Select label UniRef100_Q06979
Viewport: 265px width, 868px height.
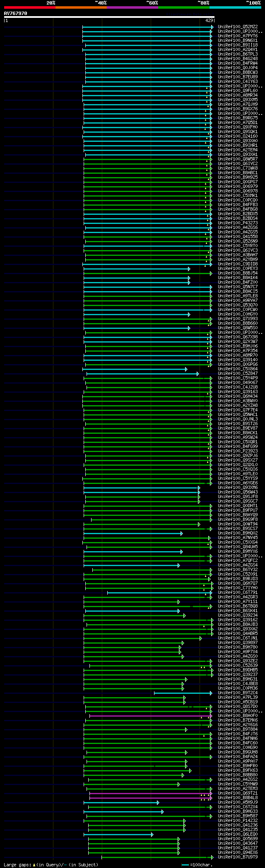238,187
